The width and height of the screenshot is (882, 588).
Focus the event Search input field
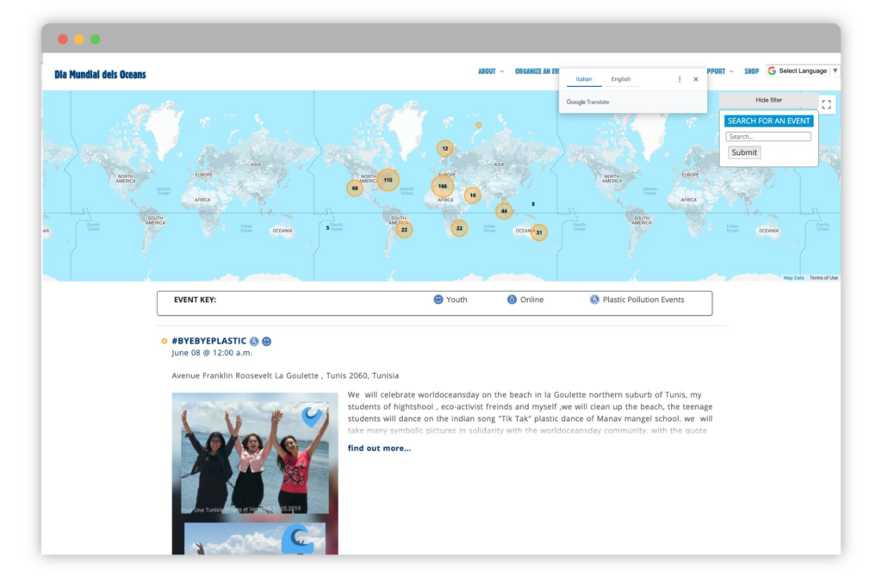click(767, 137)
